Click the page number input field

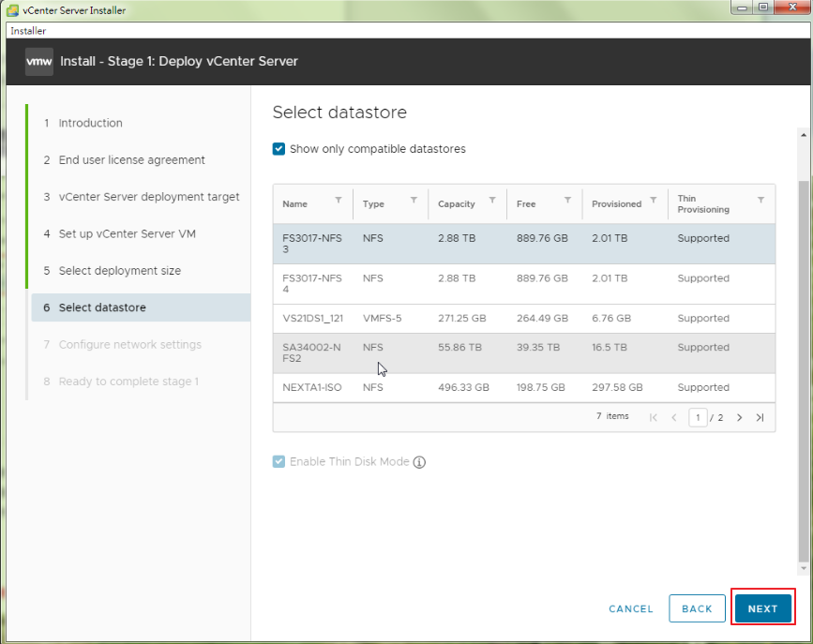698,417
